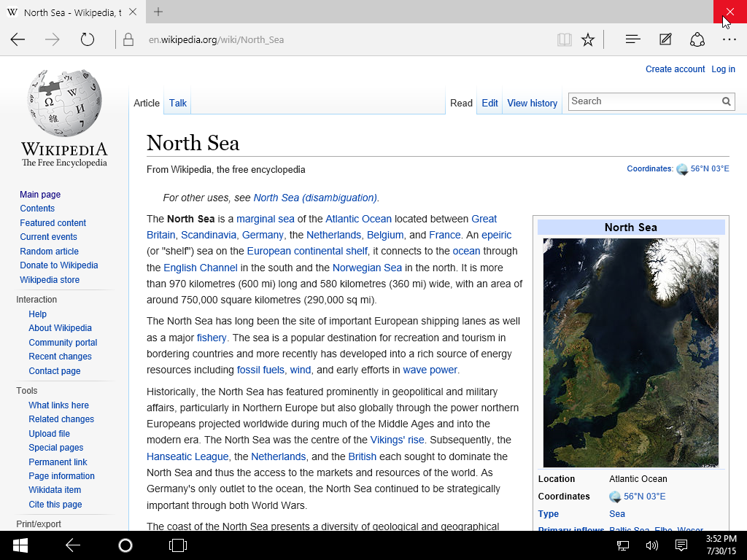The width and height of the screenshot is (747, 560).
Task: Close the North Sea browser tab
Action: [x=133, y=12]
